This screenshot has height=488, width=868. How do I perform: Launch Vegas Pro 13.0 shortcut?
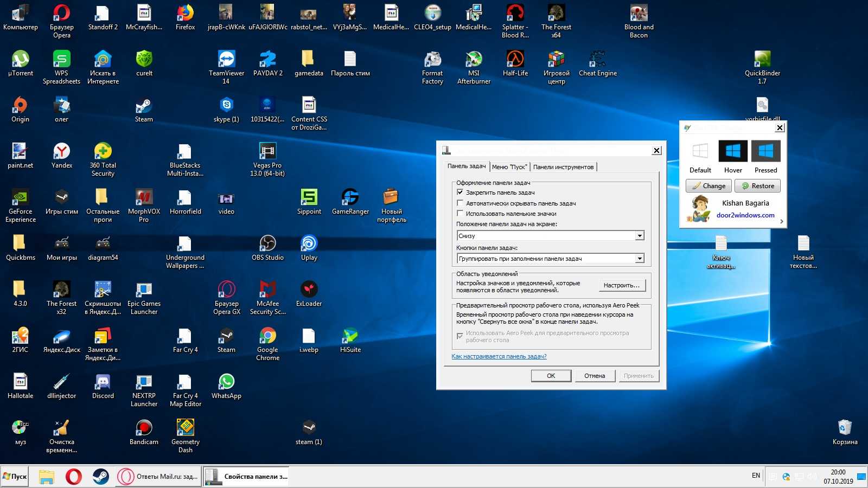point(267,159)
